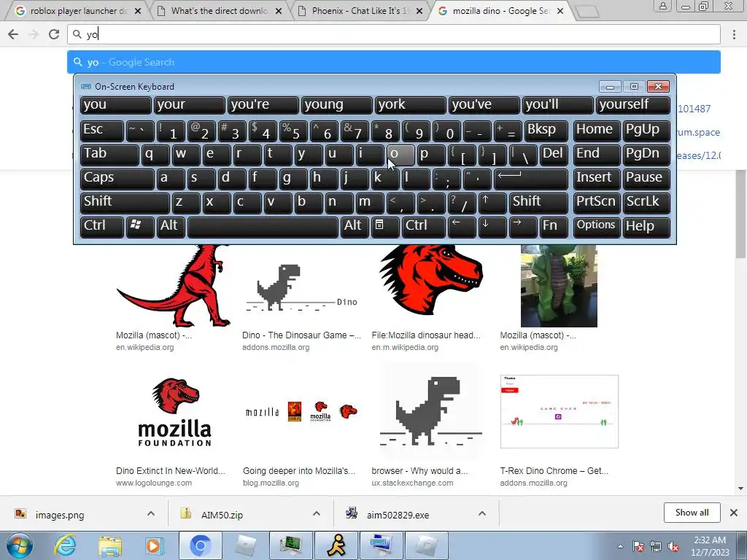Switch to What's the direct download tab

pyautogui.click(x=218, y=10)
